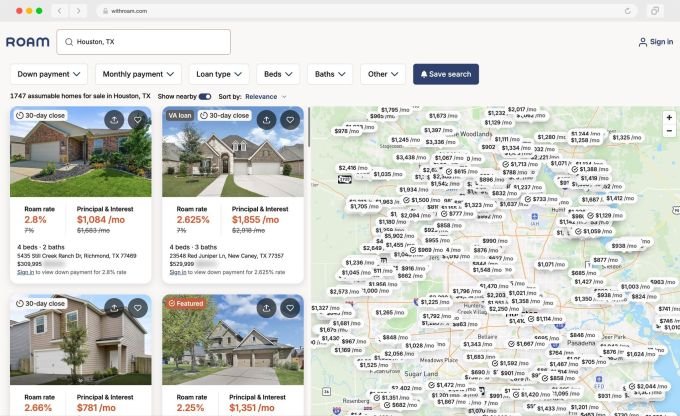The image size is (680, 416).
Task: Click the Houston, TX search field
Action: pyautogui.click(x=144, y=42)
